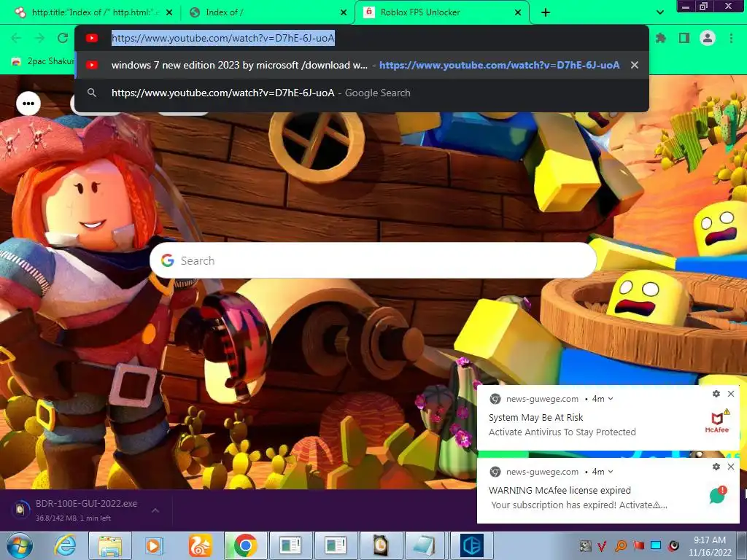
Task: Click the Google logo in the search box
Action: click(167, 260)
